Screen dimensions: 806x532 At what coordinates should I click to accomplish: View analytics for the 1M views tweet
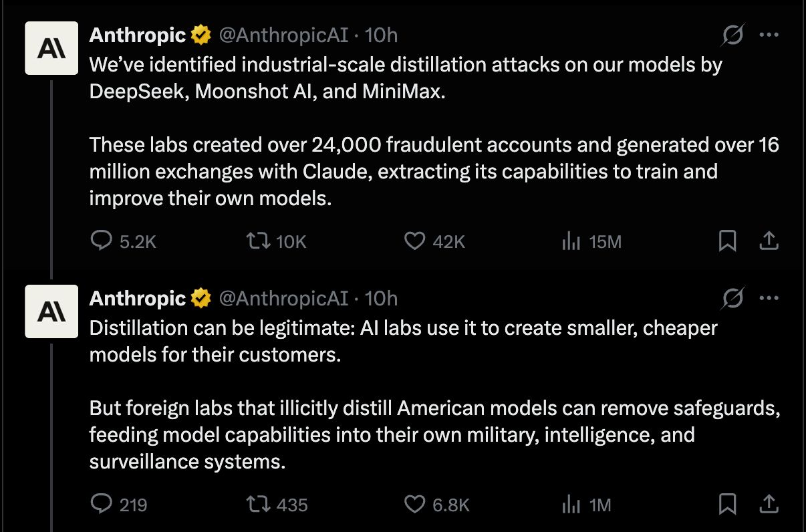pos(571,504)
